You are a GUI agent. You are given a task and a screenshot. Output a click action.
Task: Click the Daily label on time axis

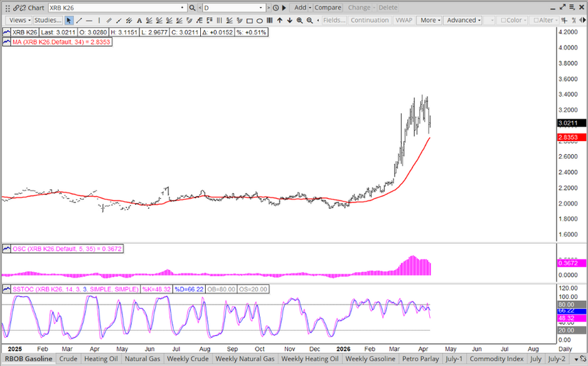click(x=565, y=349)
